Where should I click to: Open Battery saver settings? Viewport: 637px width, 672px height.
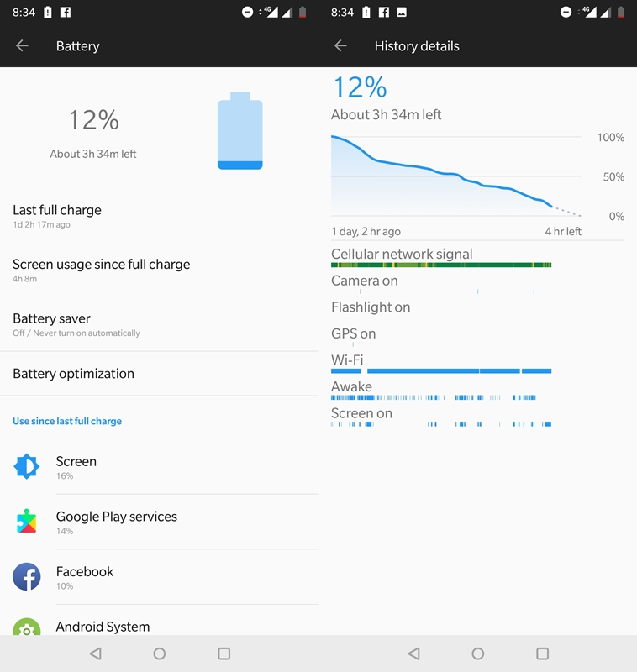160,325
